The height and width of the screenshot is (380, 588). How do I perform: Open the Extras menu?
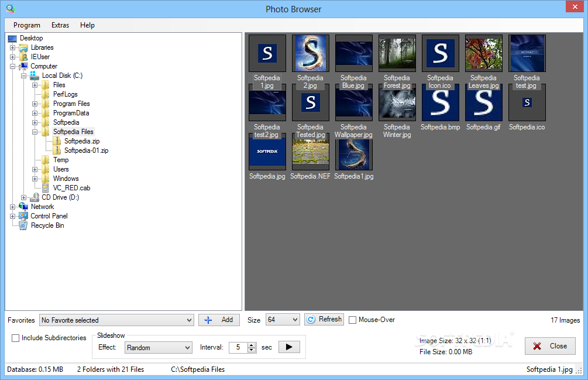[x=60, y=25]
